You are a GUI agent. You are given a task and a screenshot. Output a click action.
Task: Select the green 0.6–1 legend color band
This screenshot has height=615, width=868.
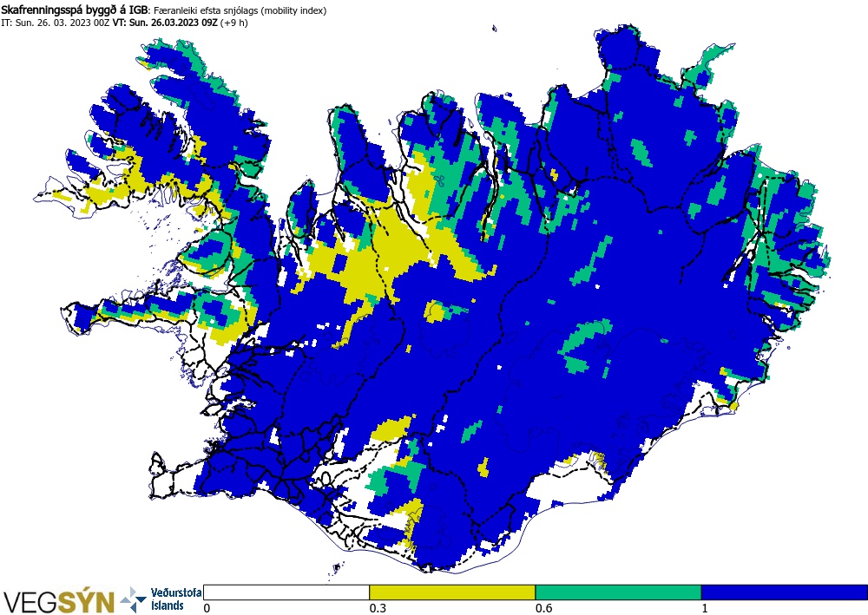point(618,592)
